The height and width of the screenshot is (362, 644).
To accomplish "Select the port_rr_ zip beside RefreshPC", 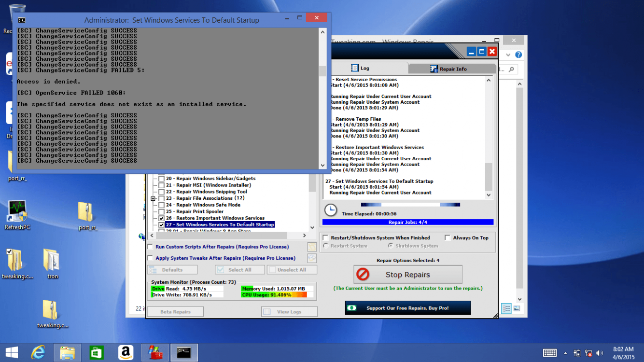I will [87, 215].
